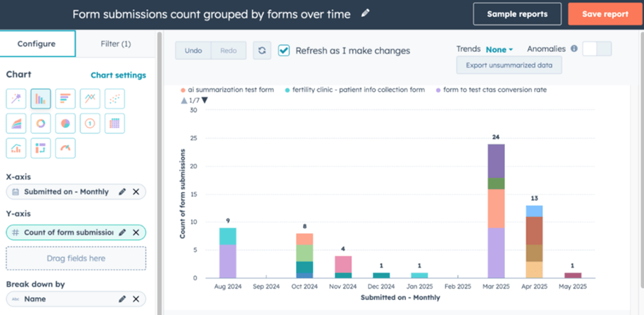This screenshot has width=644, height=315.
Task: Click the Count of form submissions field pill
Action: click(76, 233)
